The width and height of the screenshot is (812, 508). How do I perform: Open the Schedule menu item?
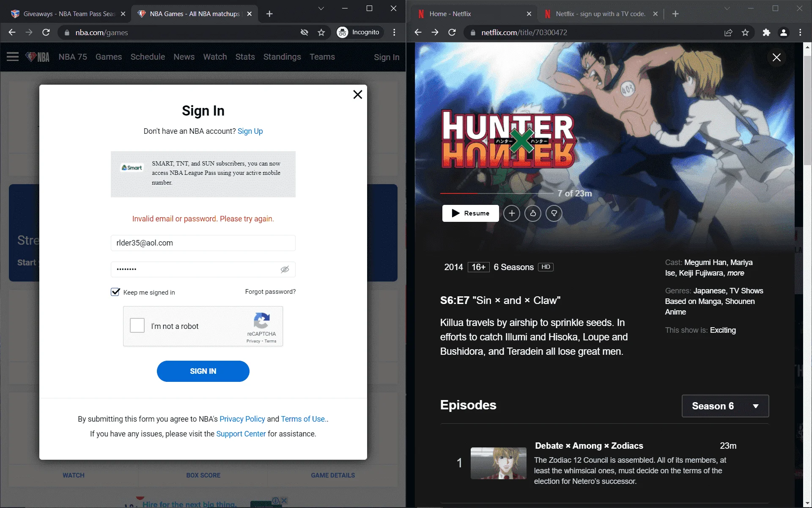[148, 57]
